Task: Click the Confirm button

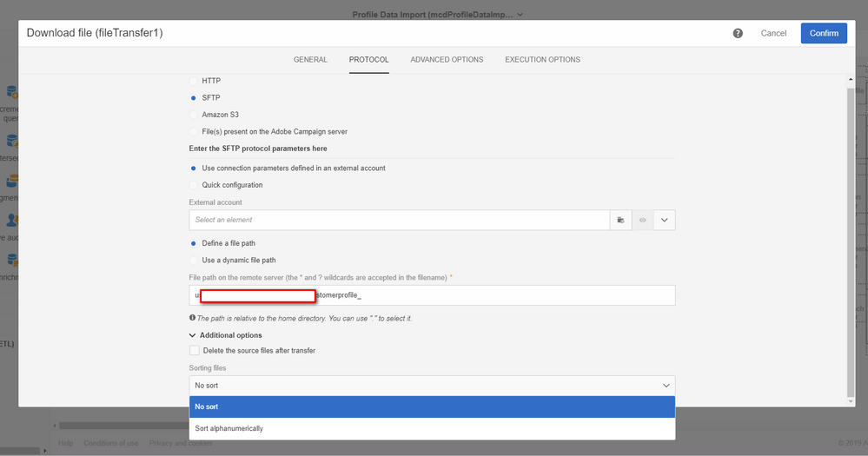Action: click(824, 33)
